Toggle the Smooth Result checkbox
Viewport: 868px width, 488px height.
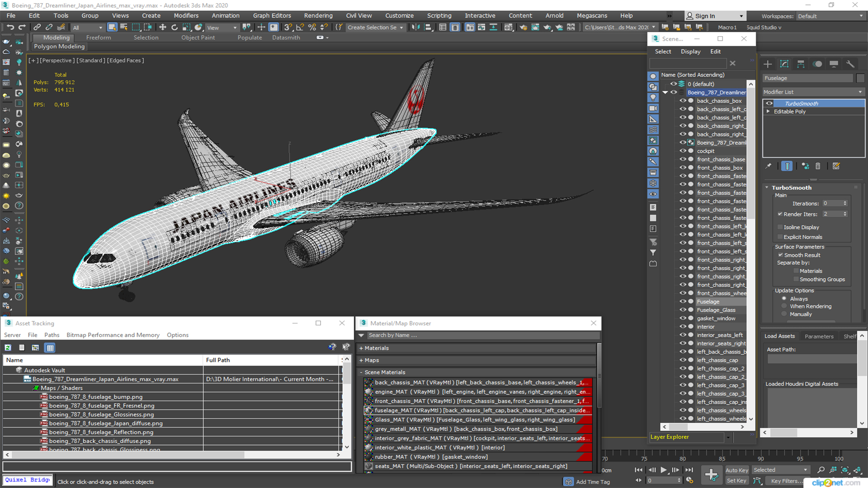780,255
